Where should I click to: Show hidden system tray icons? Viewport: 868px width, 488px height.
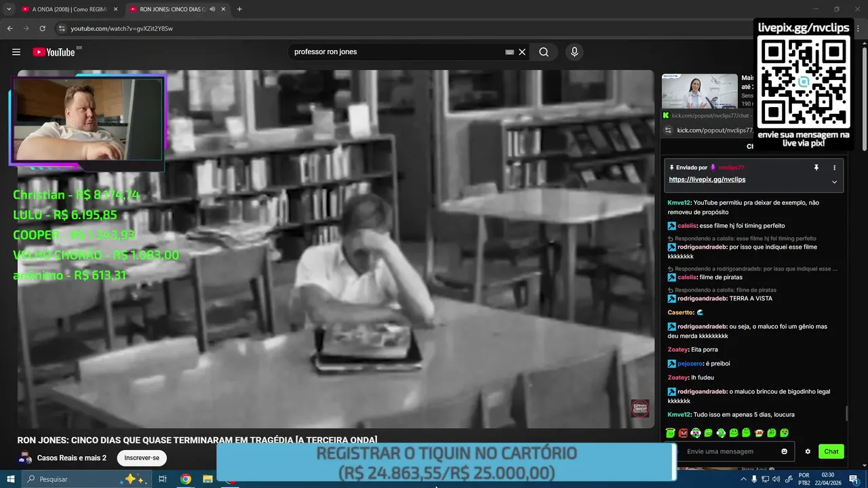click(743, 479)
